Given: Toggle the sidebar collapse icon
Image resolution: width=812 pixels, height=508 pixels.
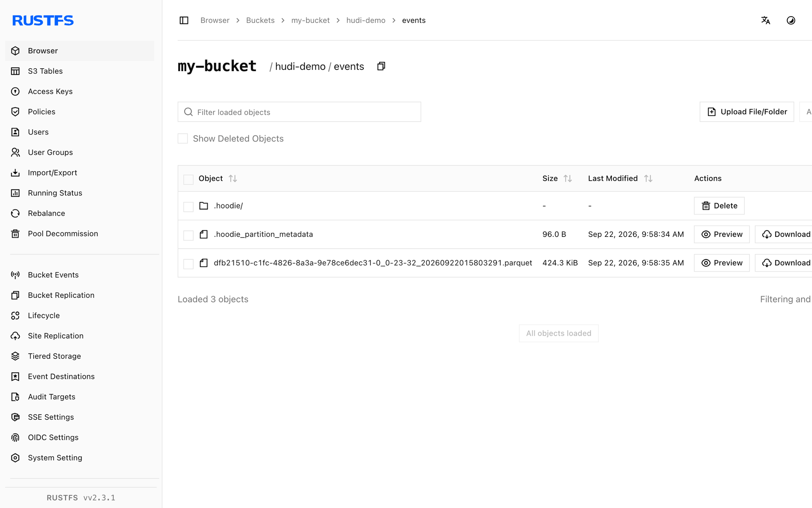Looking at the screenshot, I should [184, 20].
